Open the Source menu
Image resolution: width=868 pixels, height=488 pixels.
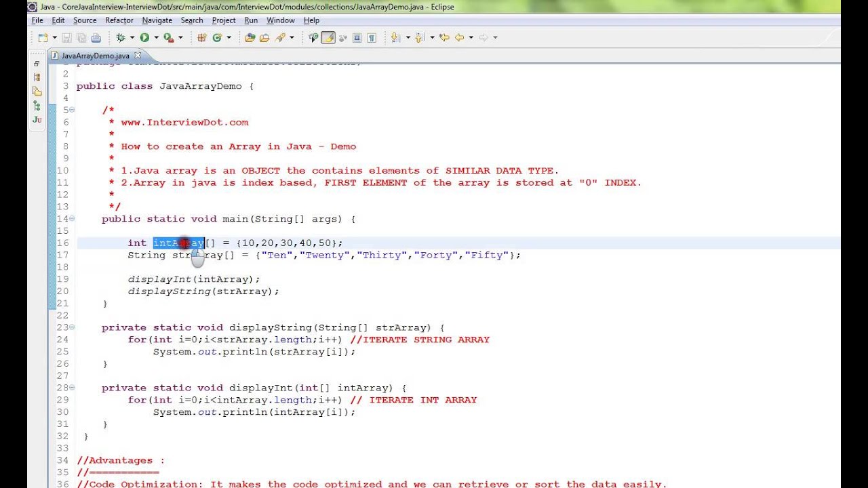tap(85, 20)
